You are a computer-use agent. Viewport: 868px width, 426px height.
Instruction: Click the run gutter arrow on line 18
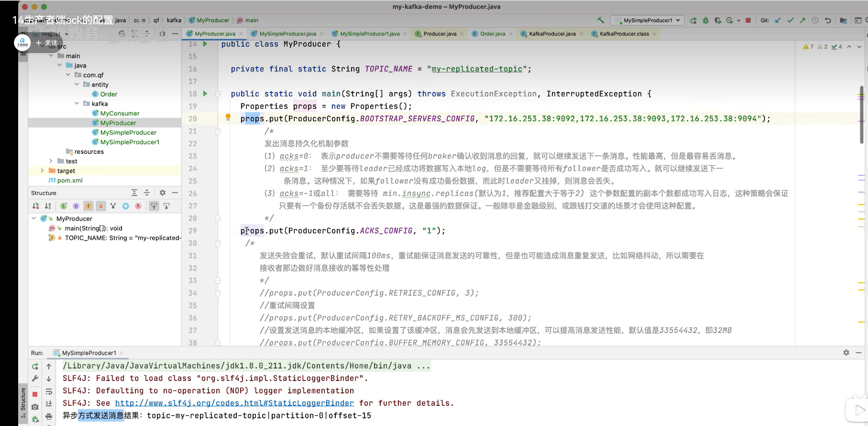click(205, 94)
